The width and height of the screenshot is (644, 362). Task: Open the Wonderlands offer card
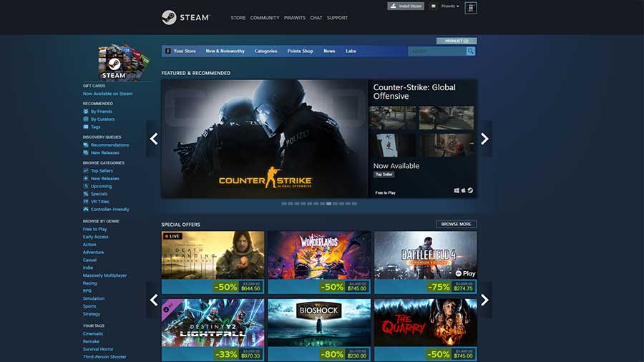click(x=319, y=263)
